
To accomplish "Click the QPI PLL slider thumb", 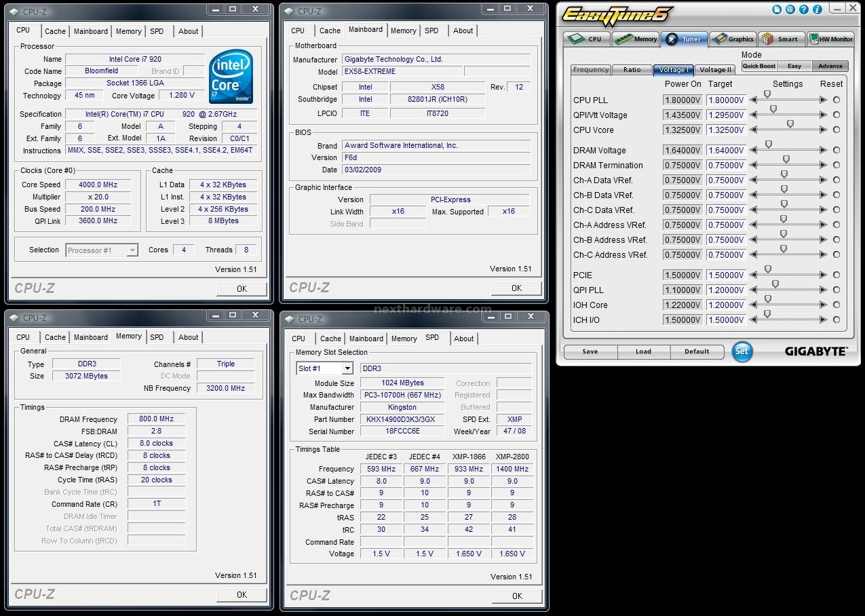I will pos(775,284).
